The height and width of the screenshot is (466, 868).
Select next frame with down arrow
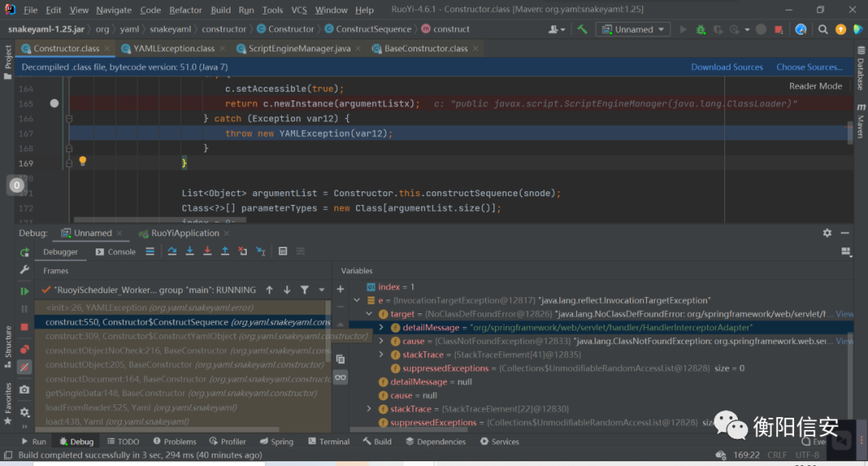point(287,289)
